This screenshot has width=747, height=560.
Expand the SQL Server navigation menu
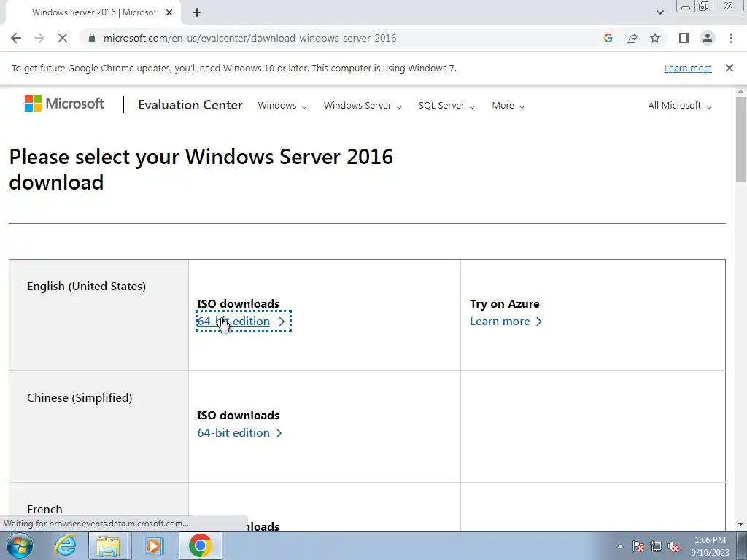click(446, 106)
